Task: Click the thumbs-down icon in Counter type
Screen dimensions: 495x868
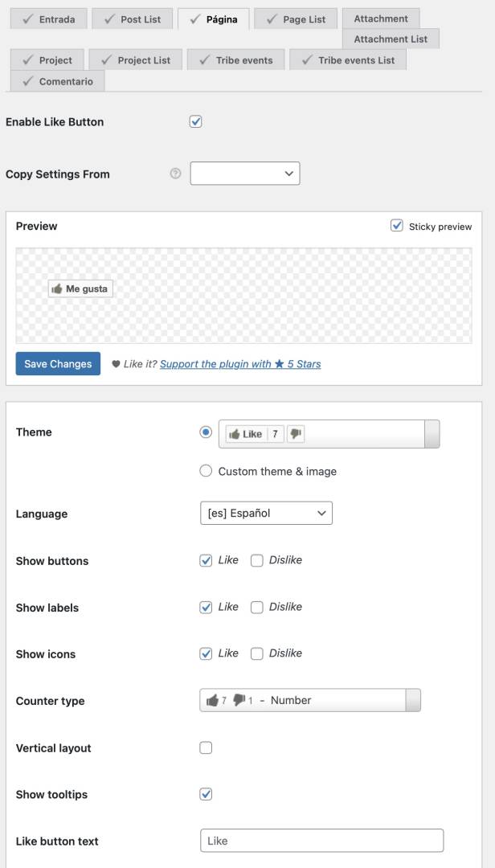Action: [239, 700]
